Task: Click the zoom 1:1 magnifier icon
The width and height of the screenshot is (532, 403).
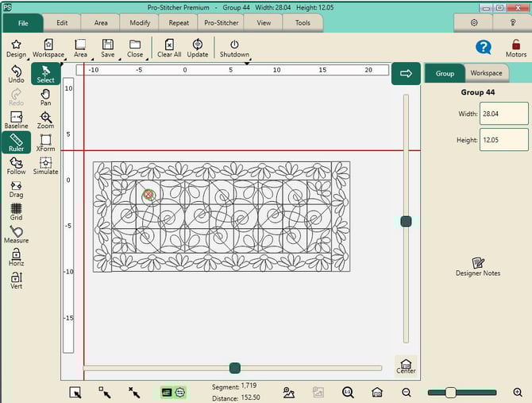Action: [x=348, y=392]
